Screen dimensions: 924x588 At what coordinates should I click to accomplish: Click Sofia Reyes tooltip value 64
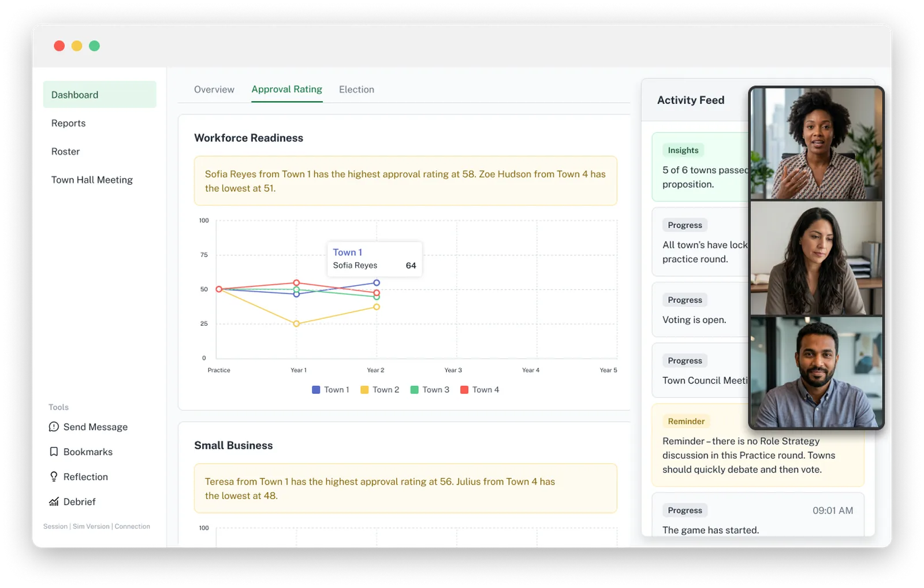[411, 266]
